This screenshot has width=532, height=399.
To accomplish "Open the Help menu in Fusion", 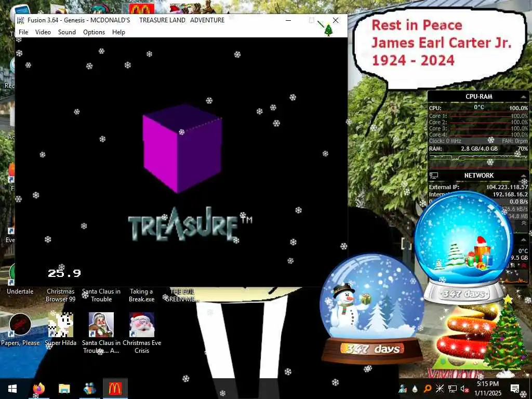I will click(119, 32).
